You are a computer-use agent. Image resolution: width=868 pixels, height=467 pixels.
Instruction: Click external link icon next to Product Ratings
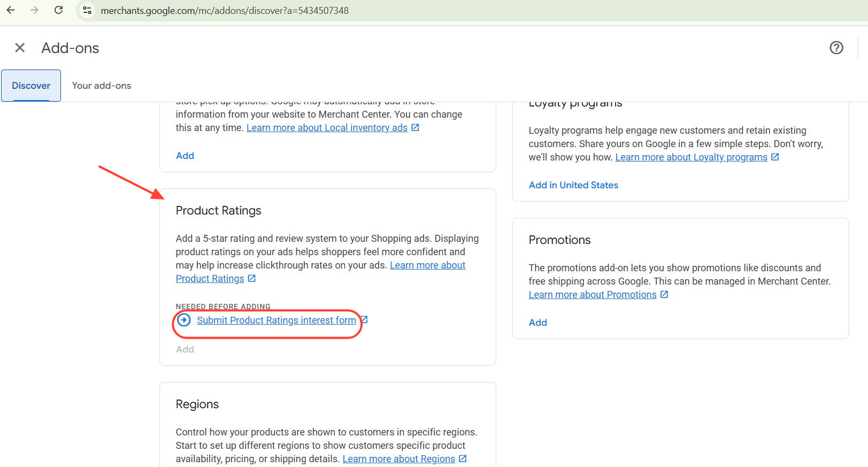252,278
